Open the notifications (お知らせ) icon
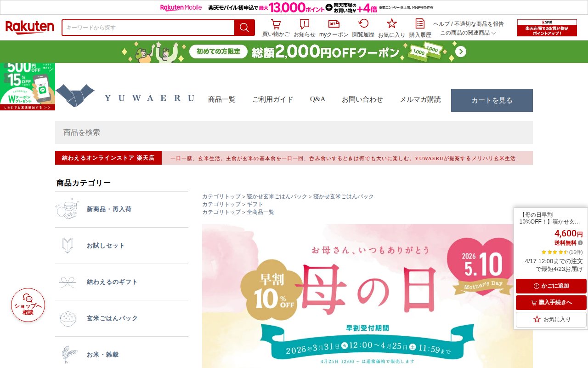Screen dimensions: 588x368 [304, 24]
